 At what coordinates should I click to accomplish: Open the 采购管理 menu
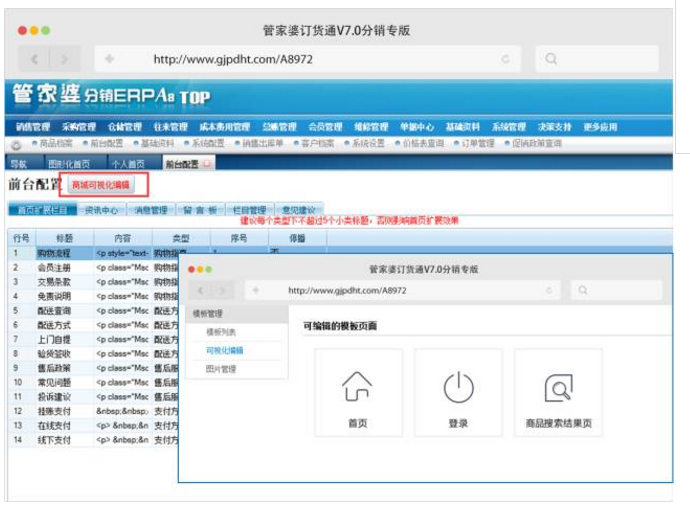pos(79,127)
